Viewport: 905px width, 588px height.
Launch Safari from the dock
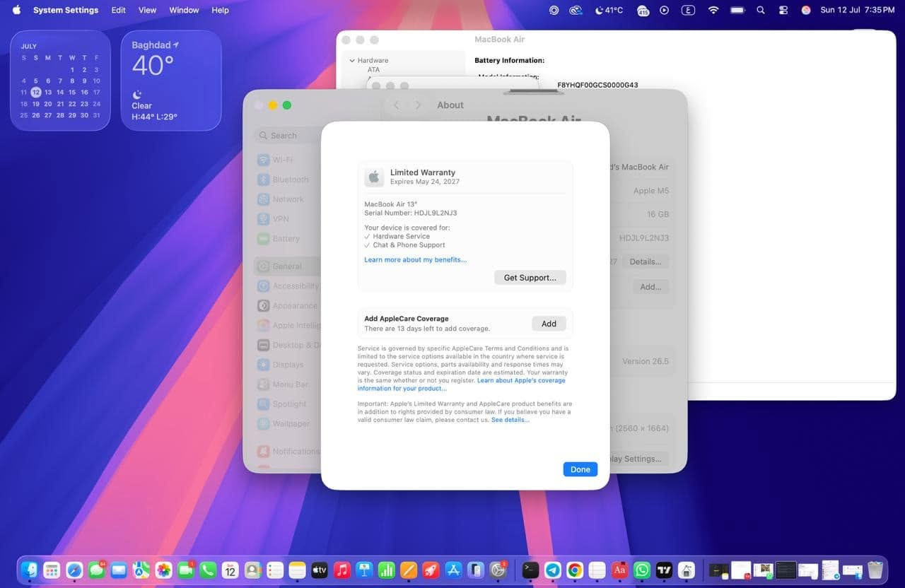click(x=74, y=570)
